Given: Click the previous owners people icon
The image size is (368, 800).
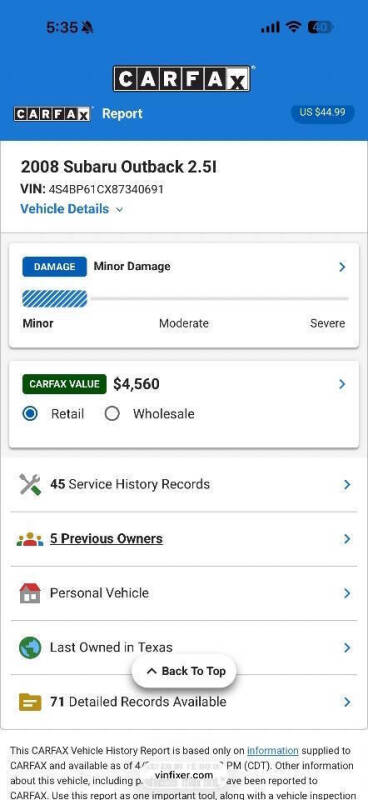Looking at the screenshot, I should [30, 539].
